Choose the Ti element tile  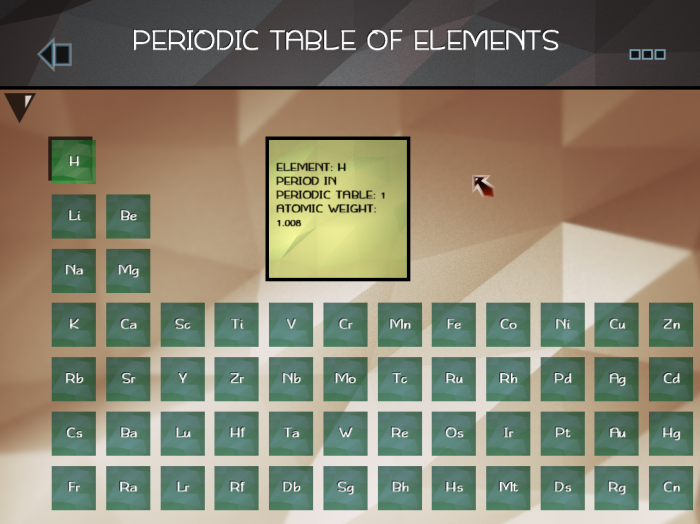[x=237, y=324]
